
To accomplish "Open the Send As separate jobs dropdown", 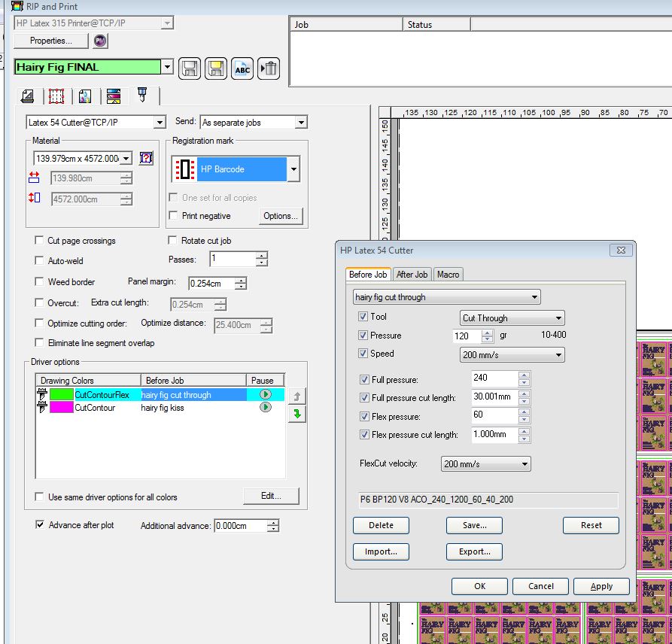I will (x=301, y=123).
